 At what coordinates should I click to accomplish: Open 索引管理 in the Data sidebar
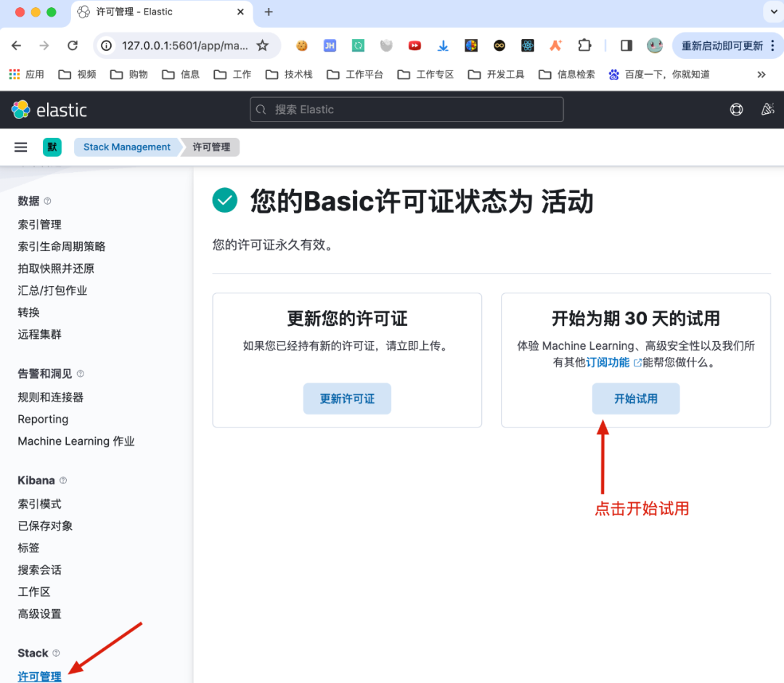click(39, 224)
